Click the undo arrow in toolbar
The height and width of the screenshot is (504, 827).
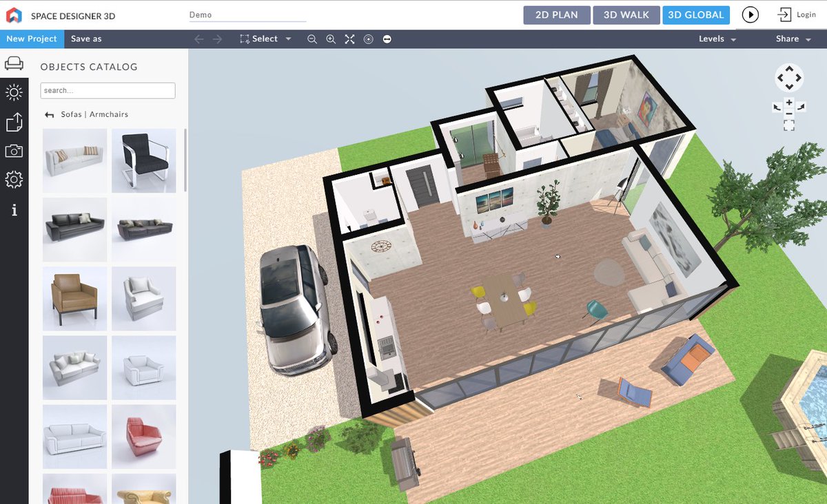(199, 39)
